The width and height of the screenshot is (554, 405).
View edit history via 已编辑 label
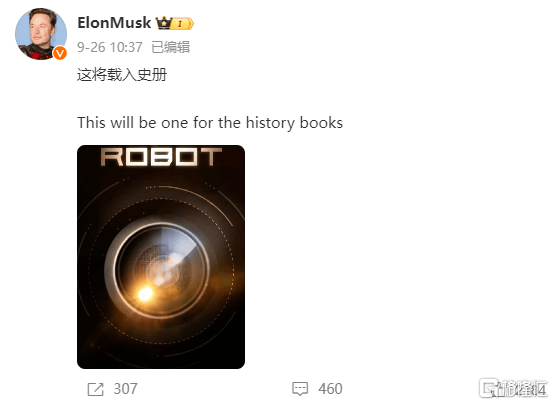[171, 47]
